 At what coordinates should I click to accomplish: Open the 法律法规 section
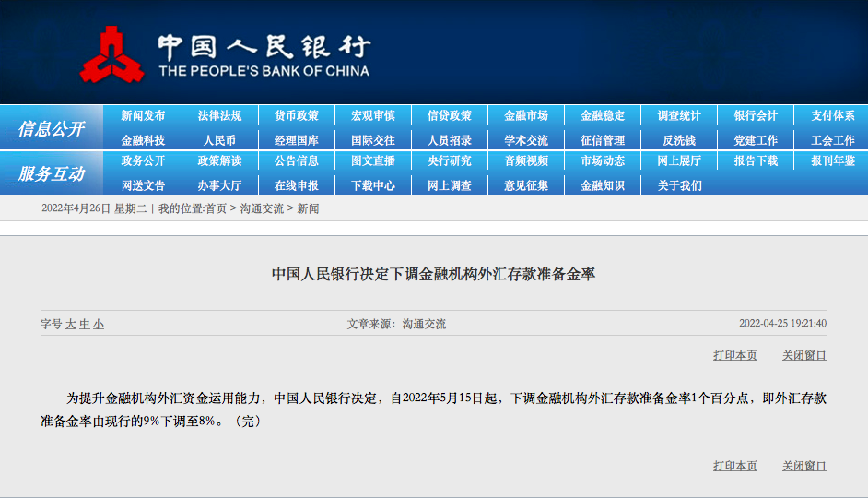[220, 115]
